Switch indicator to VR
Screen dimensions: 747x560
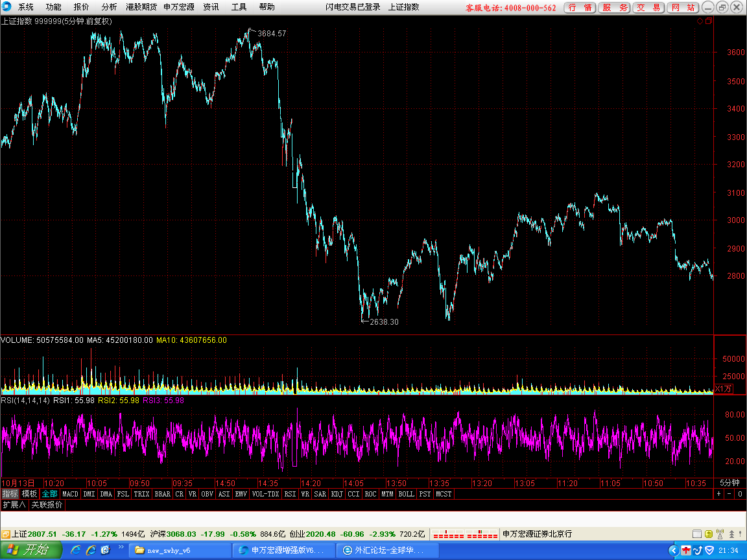(x=193, y=494)
